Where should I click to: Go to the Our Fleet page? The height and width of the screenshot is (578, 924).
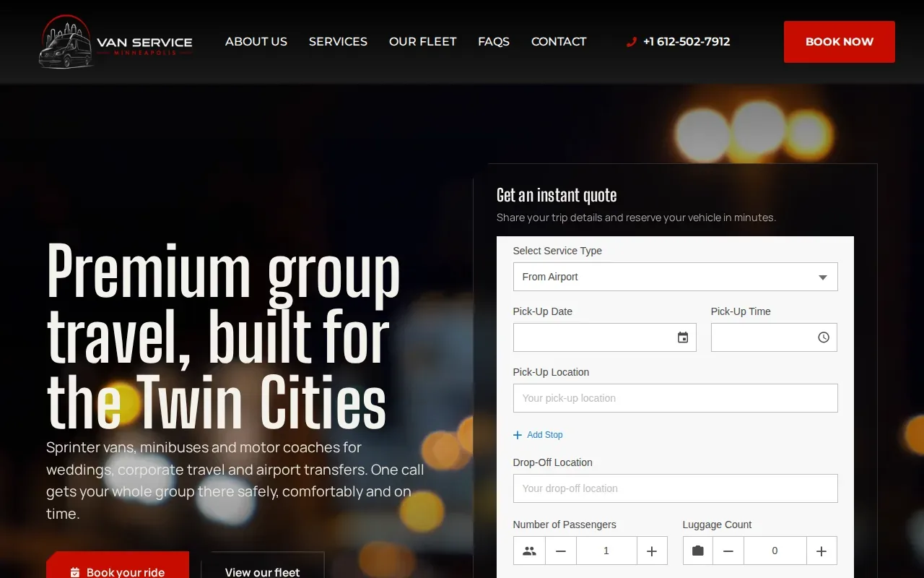tap(422, 42)
